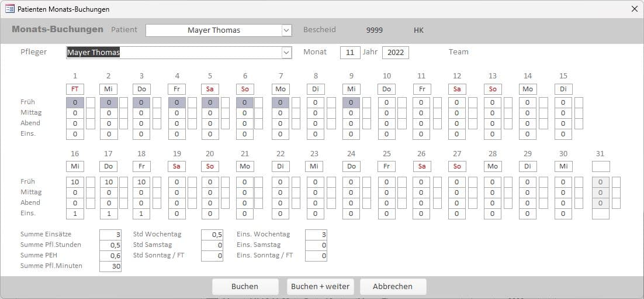Select the small box next to Früh day 16

coord(91,182)
